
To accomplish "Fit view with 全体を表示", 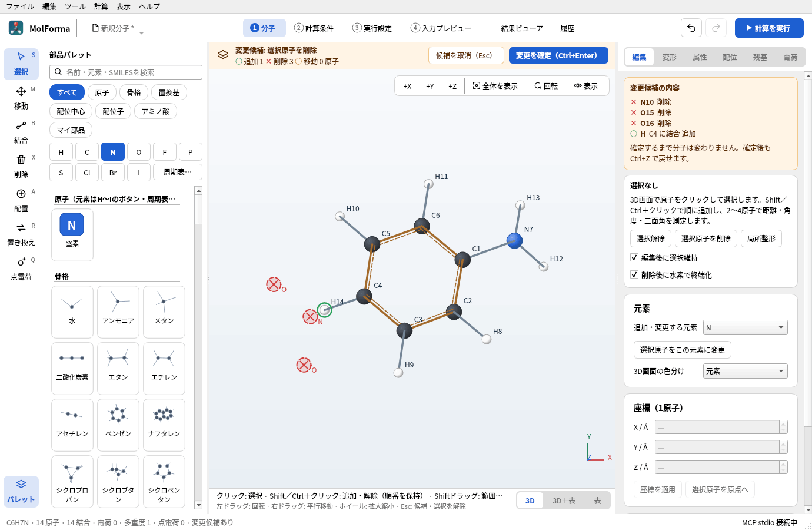I will tap(495, 86).
